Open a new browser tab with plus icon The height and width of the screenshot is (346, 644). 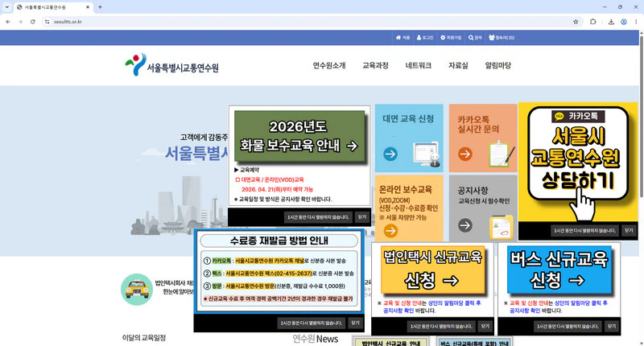(100, 7)
